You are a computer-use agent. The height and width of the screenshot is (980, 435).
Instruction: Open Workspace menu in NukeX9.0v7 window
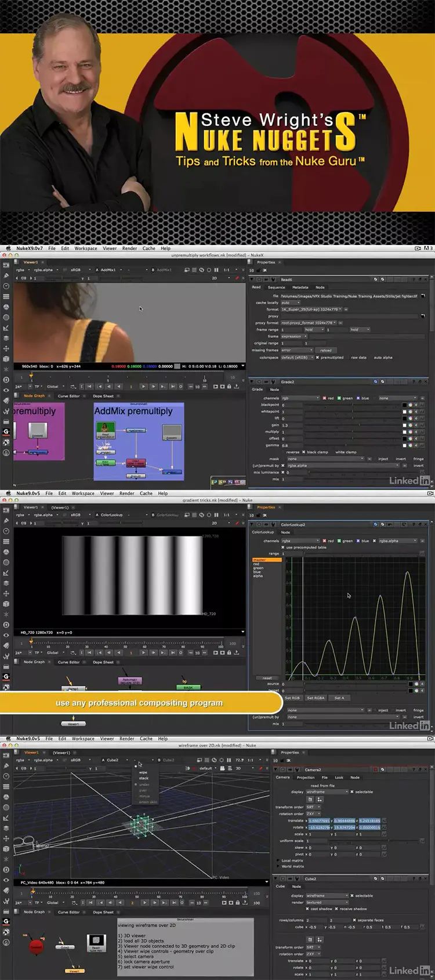(x=86, y=248)
